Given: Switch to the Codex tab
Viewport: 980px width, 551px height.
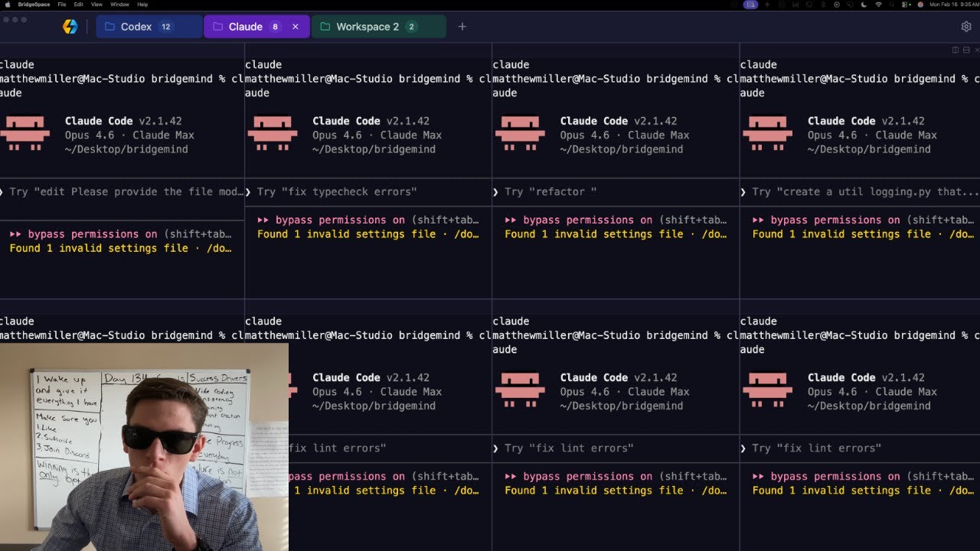Looking at the screenshot, I should point(149,27).
